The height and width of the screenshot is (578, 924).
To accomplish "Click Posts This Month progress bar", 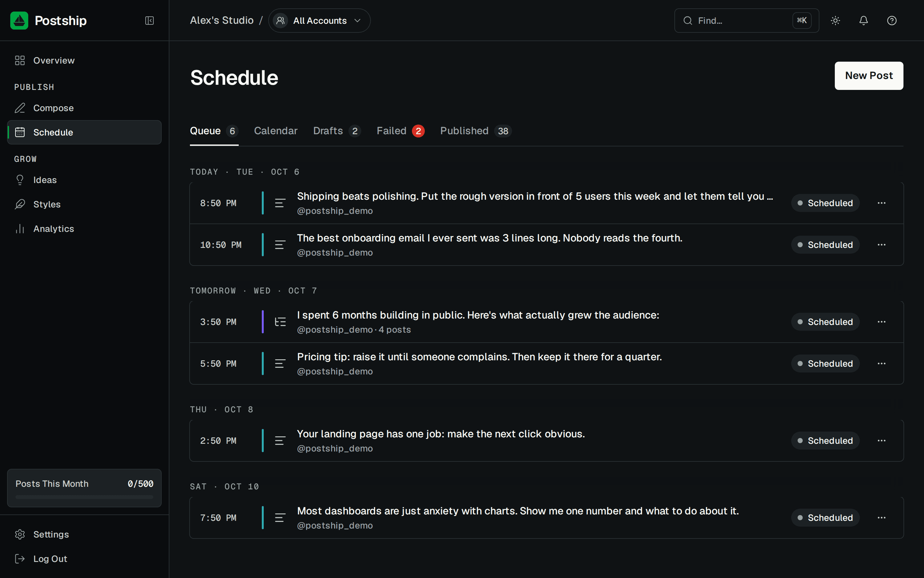I will pos(84,497).
